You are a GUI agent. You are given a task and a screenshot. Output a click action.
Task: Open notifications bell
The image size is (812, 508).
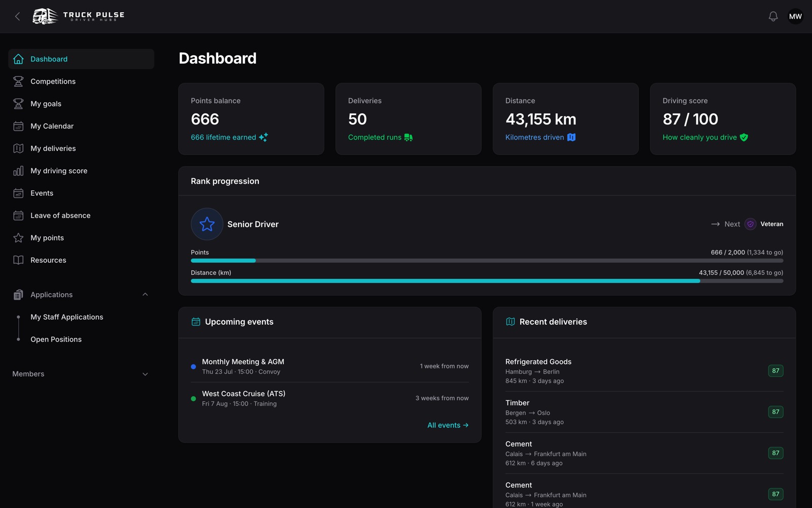click(773, 16)
